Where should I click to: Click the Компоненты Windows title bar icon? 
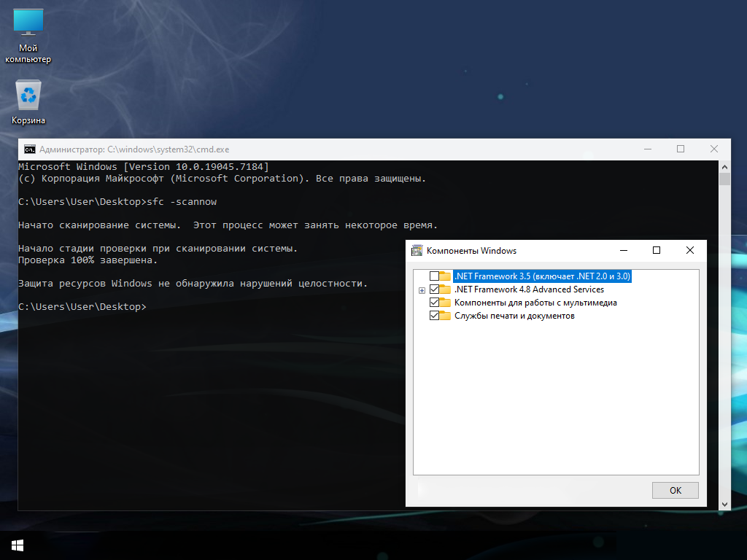click(417, 251)
